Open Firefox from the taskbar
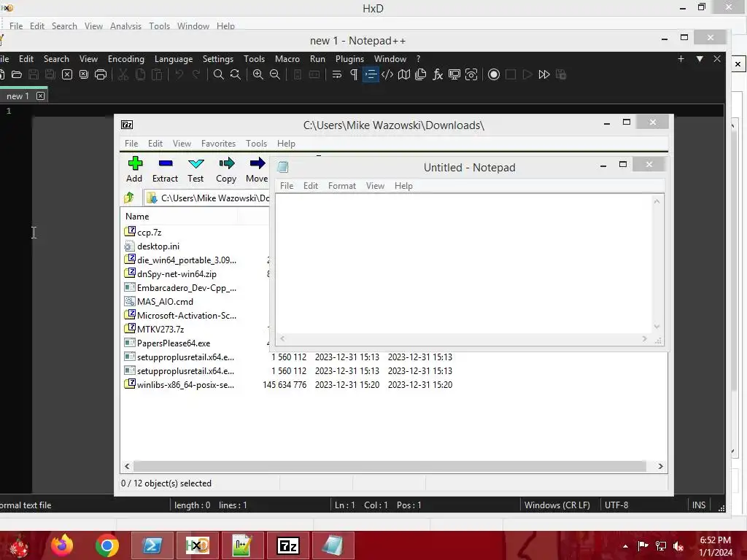Screen dimensions: 747x560 62,545
